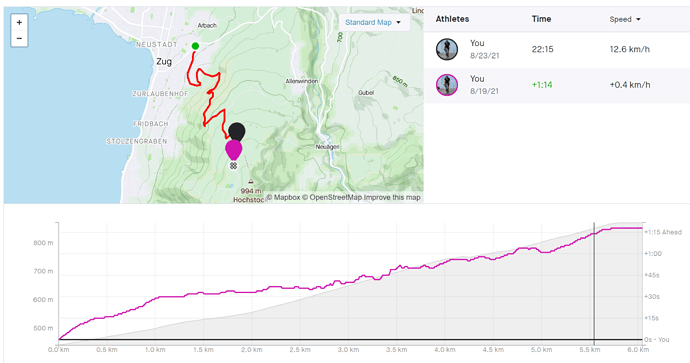This screenshot has width=690, height=363.
Task: Click the green start point marker
Action: tap(195, 46)
